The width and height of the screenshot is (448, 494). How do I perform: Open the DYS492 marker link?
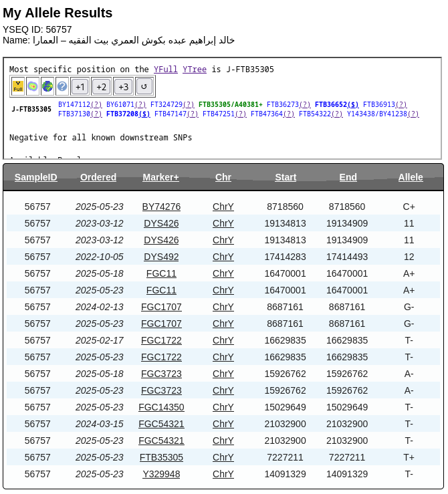point(161,257)
